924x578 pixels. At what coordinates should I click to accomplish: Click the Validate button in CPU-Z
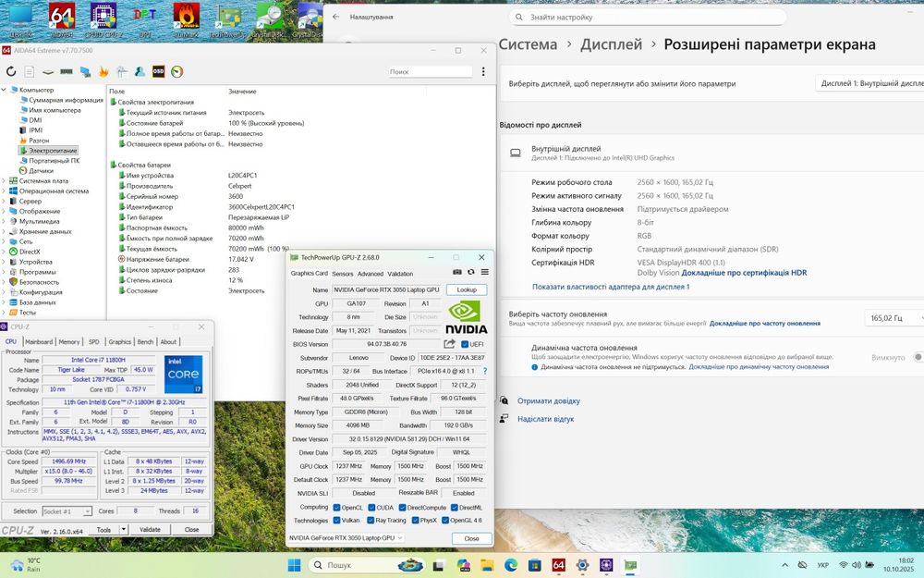coord(150,529)
